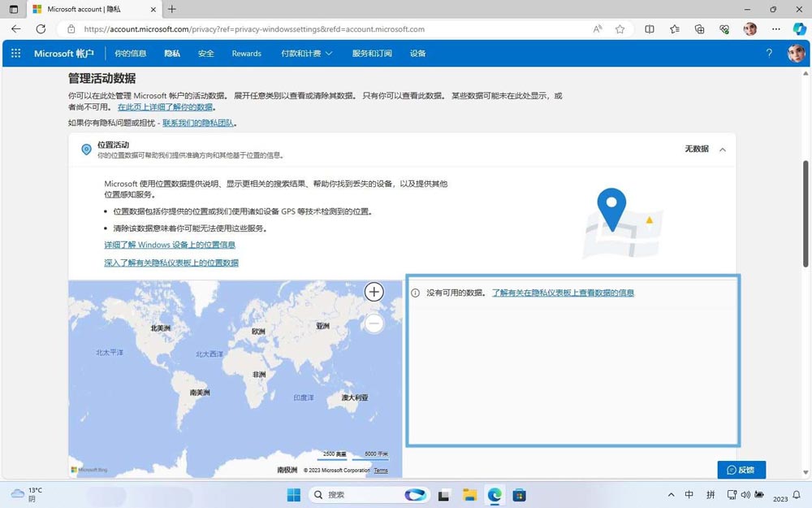Click the location activity pin icon
The width and height of the screenshot is (812, 508).
(86, 150)
